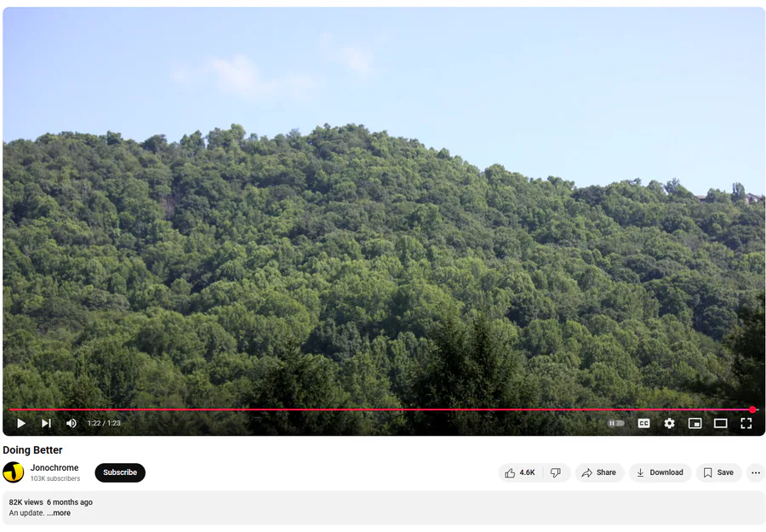The width and height of the screenshot is (766, 532).
Task: Share the video
Action: pyautogui.click(x=599, y=472)
